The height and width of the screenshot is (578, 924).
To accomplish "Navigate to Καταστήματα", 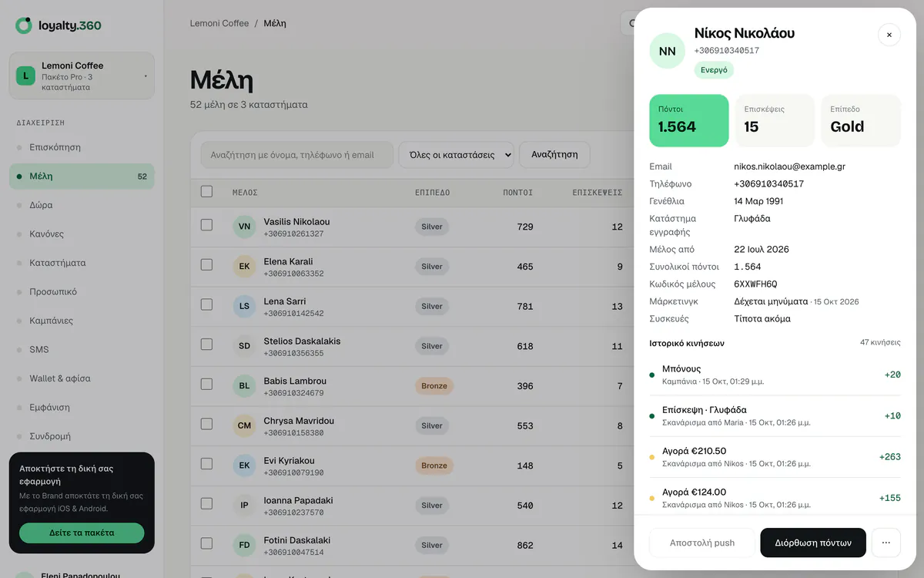I will coord(82,263).
